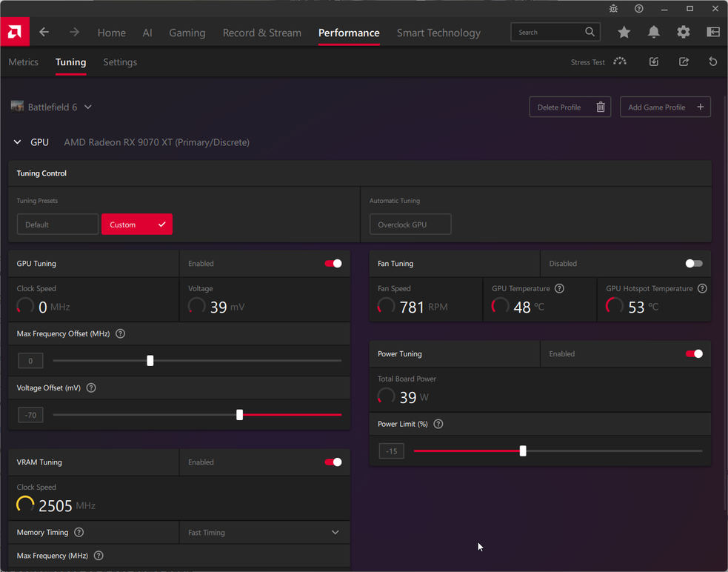Select the Performance tab

coord(349,33)
